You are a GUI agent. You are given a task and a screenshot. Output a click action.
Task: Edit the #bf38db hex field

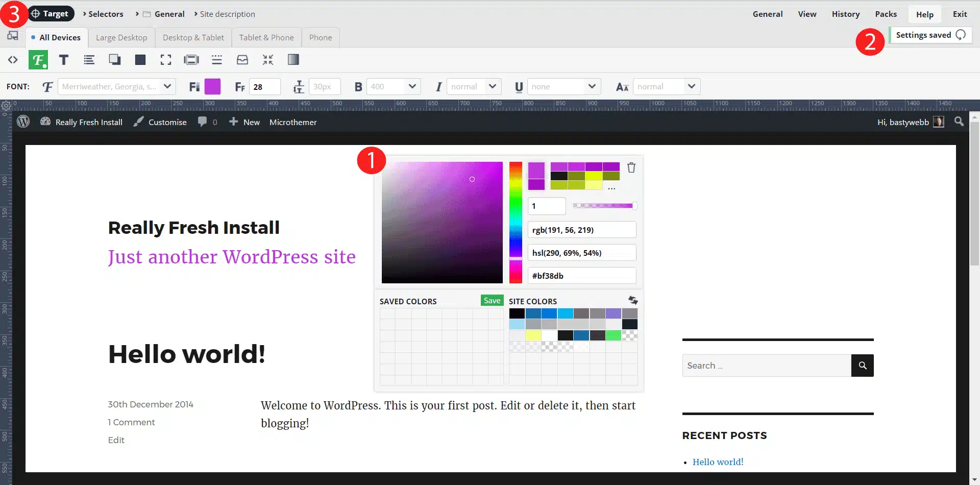point(582,276)
